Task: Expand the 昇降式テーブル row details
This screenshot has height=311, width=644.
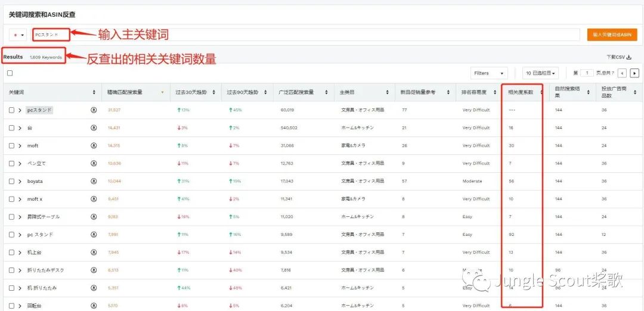Action: tap(20, 217)
